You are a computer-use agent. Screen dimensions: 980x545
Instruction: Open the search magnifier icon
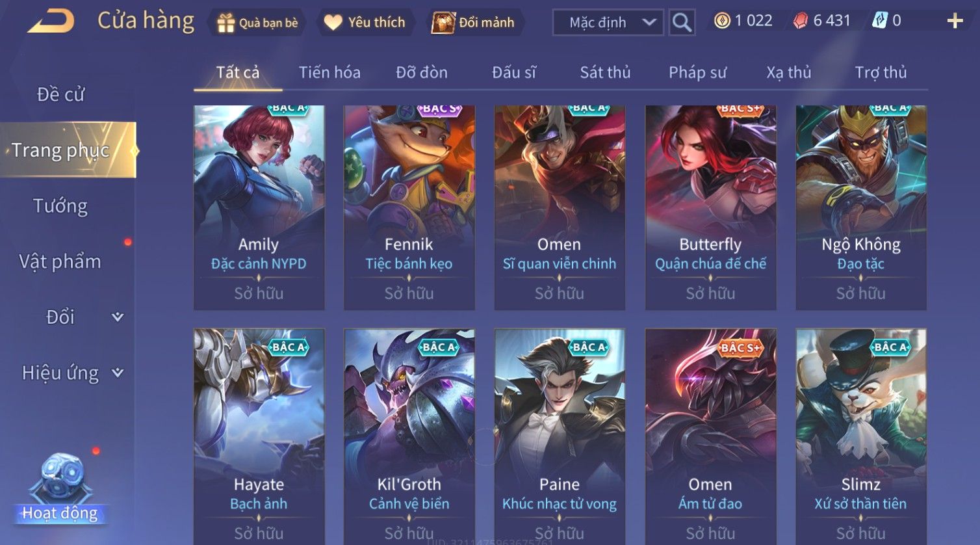tap(682, 23)
